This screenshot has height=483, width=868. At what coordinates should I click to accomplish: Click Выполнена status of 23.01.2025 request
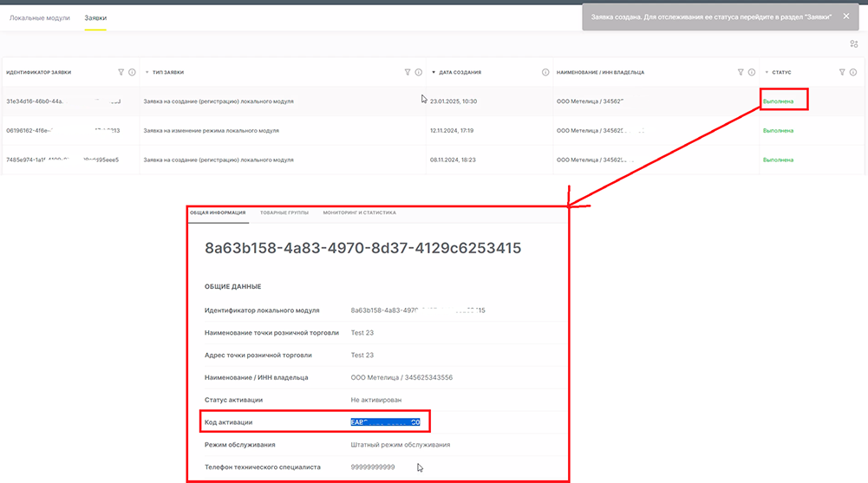click(778, 101)
